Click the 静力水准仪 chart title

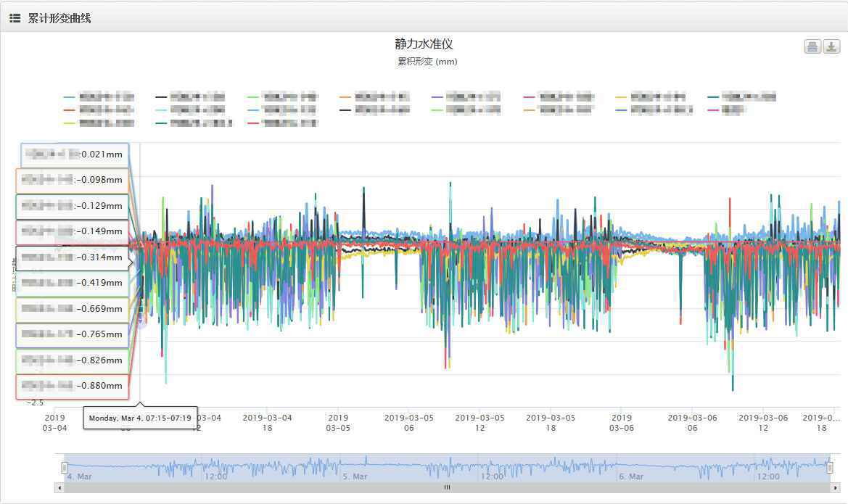424,44
